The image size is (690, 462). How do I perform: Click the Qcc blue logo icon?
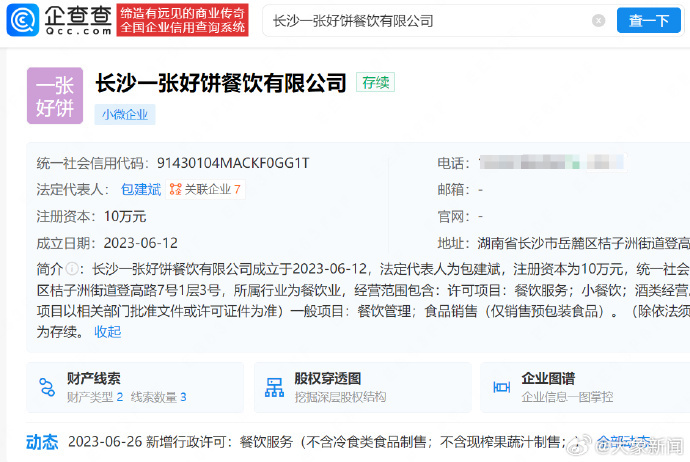[x=22, y=20]
